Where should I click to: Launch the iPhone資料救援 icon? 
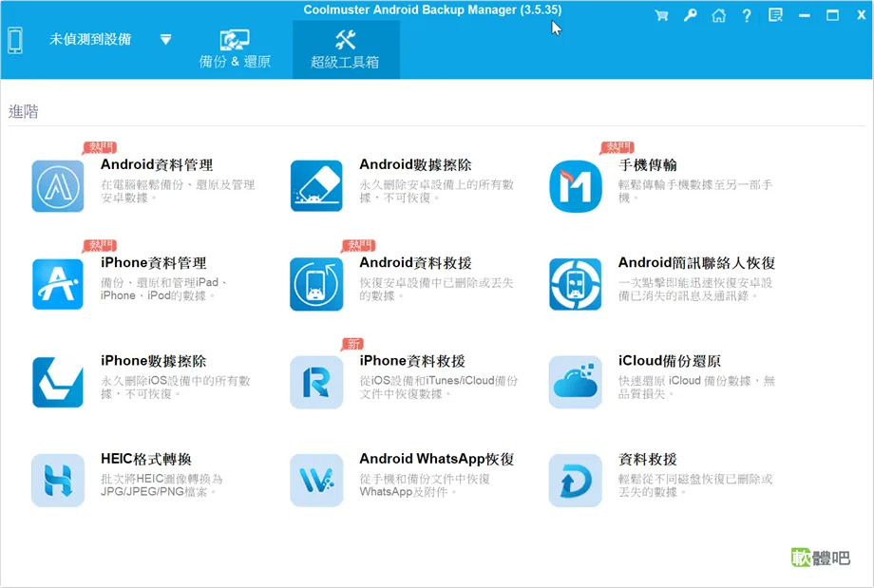(316, 382)
